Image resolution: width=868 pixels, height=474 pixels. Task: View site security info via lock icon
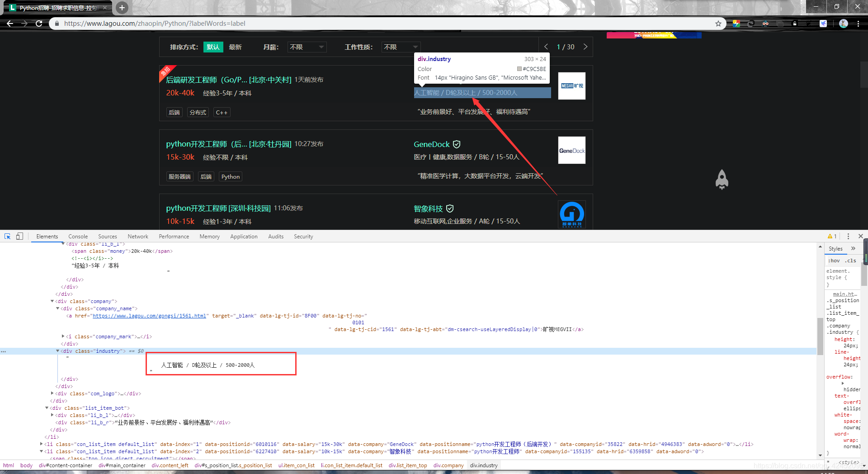[57, 24]
